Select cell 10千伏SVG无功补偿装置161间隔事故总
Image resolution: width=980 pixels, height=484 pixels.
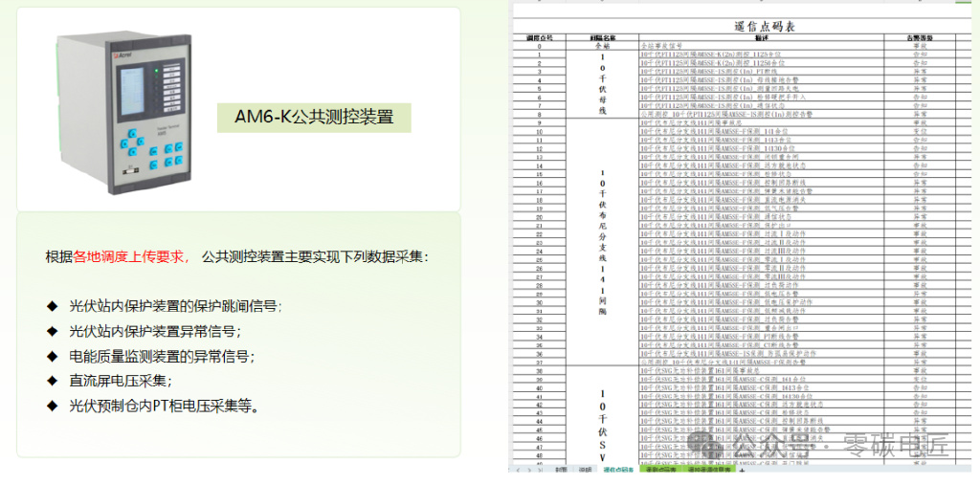pyautogui.click(x=761, y=370)
